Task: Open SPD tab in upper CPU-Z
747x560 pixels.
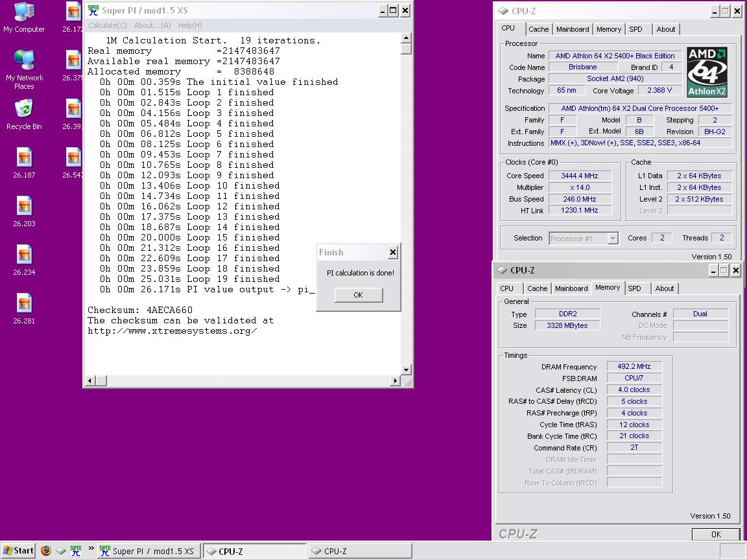Action: (x=635, y=29)
